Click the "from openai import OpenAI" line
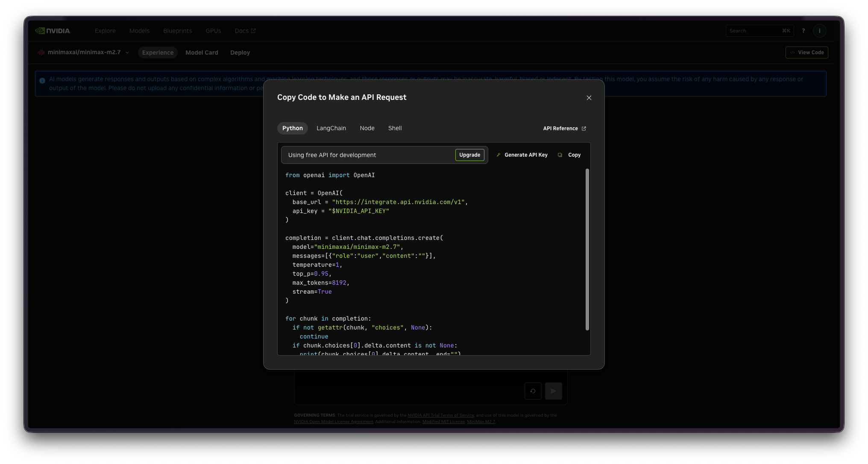 pyautogui.click(x=330, y=175)
